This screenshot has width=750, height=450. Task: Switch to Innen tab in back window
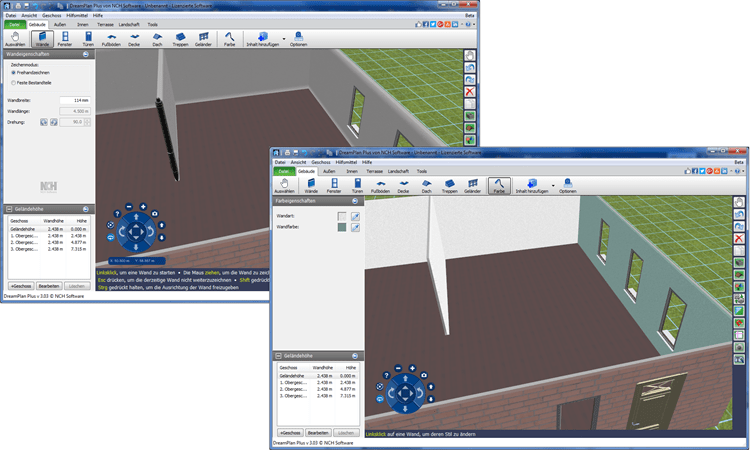coord(83,24)
